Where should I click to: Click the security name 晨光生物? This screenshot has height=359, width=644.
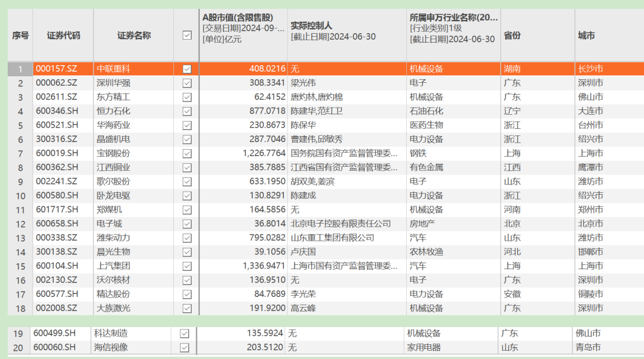click(114, 252)
